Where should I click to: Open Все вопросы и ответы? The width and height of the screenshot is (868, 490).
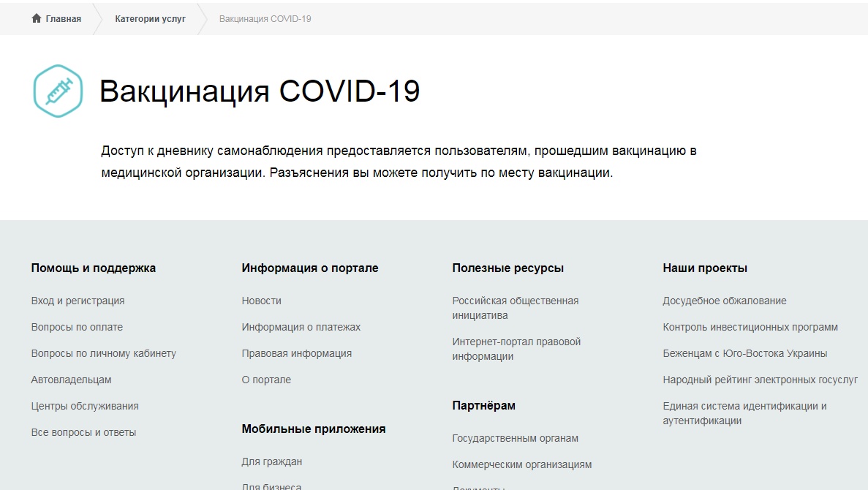pyautogui.click(x=83, y=432)
